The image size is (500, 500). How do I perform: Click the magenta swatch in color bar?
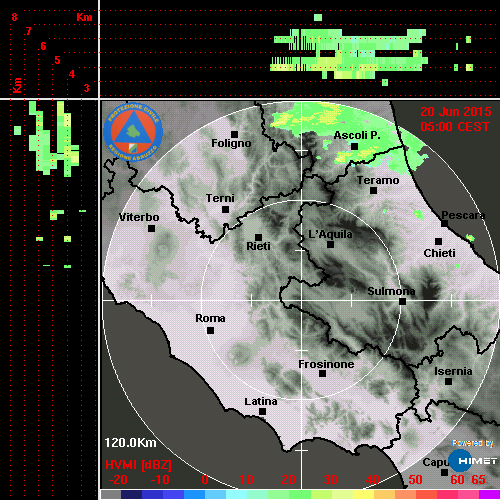[x=489, y=495]
